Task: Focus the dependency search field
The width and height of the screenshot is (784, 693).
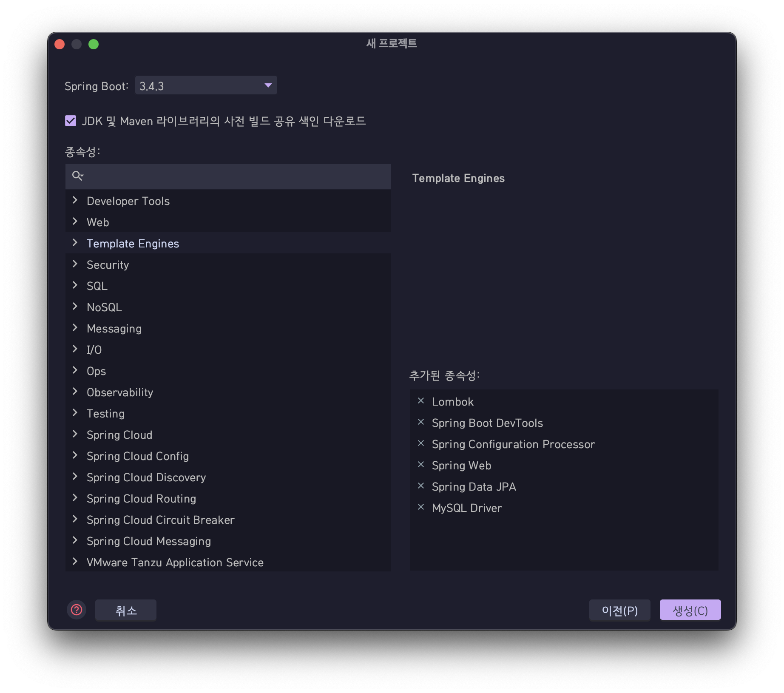Action: [228, 176]
